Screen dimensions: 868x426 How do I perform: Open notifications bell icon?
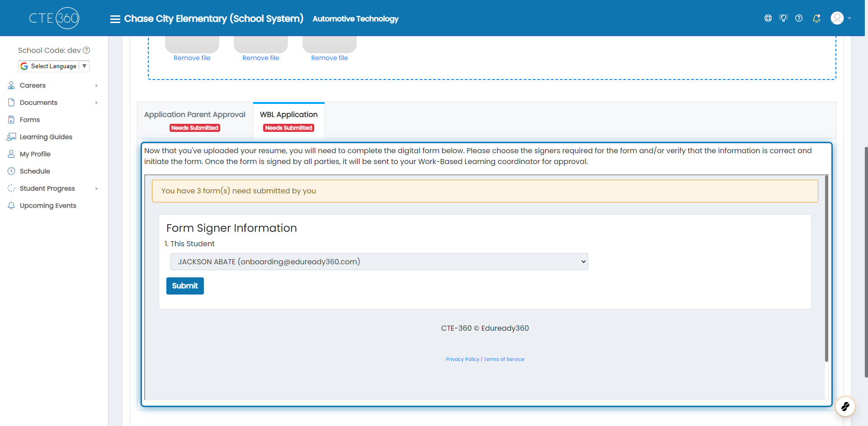point(816,18)
